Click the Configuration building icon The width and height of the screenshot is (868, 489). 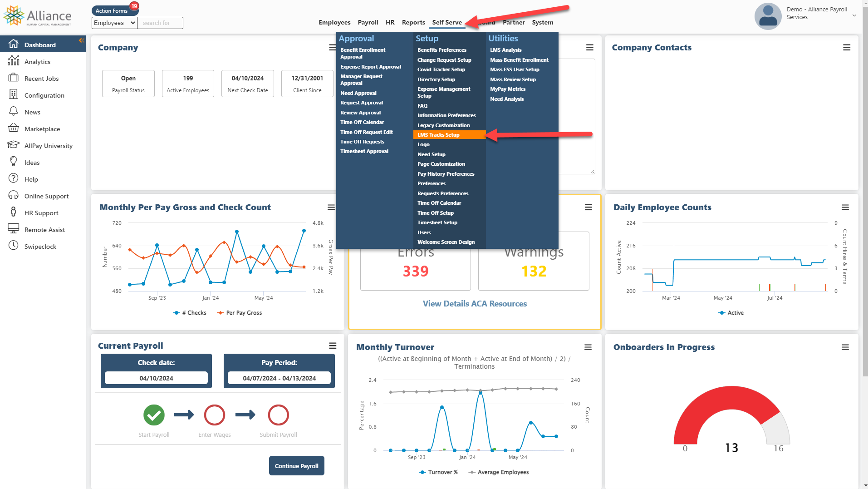coord(14,94)
